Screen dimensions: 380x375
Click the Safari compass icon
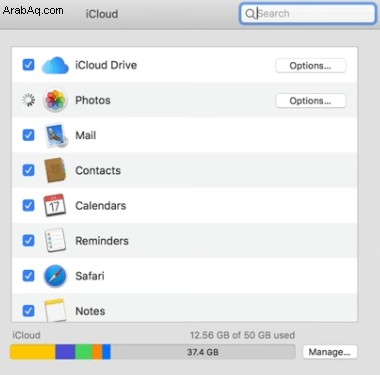coord(55,276)
